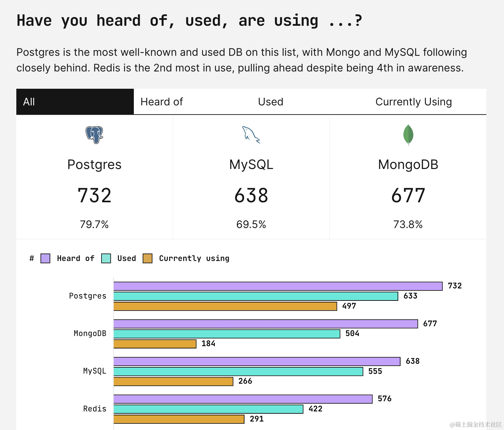Click the MongoDB Used teal bar
The width and height of the screenshot is (504, 430).
click(227, 334)
